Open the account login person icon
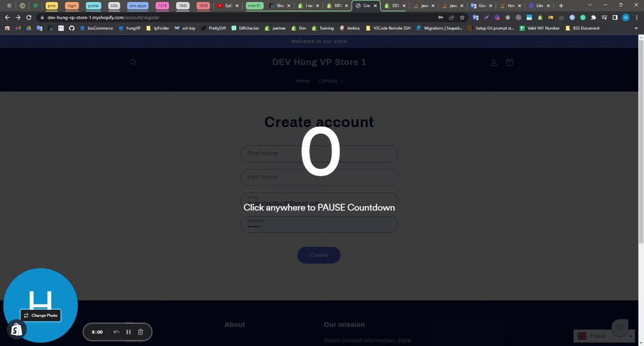This screenshot has width=644, height=346. (x=494, y=62)
